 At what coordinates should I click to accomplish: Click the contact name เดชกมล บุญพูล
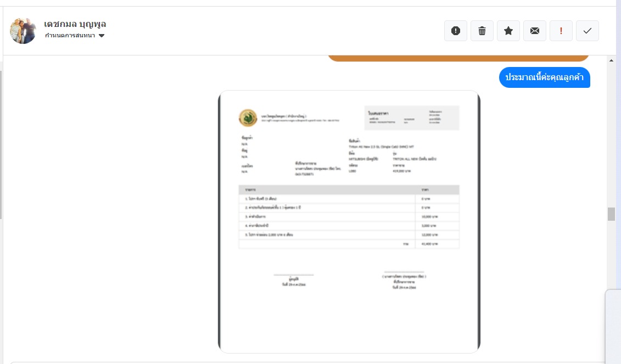coord(75,24)
